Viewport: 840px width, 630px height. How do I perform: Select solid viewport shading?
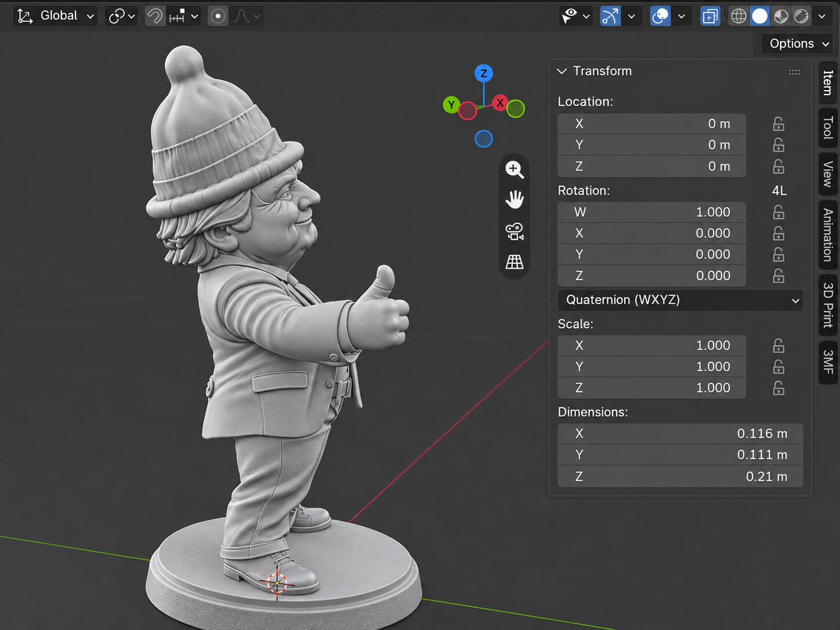759,16
